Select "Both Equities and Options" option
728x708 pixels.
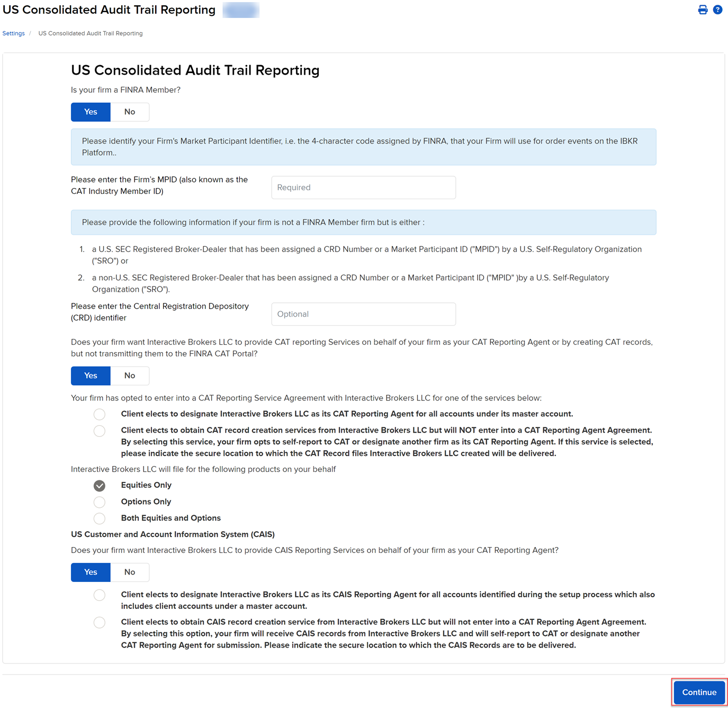coord(99,518)
